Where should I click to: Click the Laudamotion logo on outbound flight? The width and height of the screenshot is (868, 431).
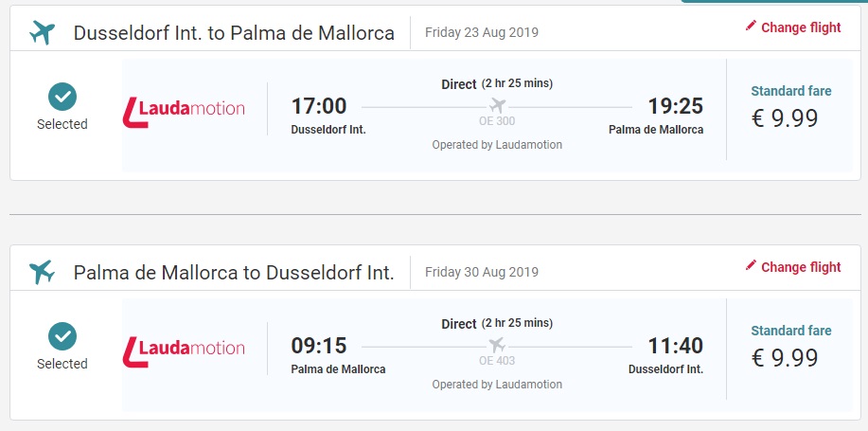pos(184,110)
